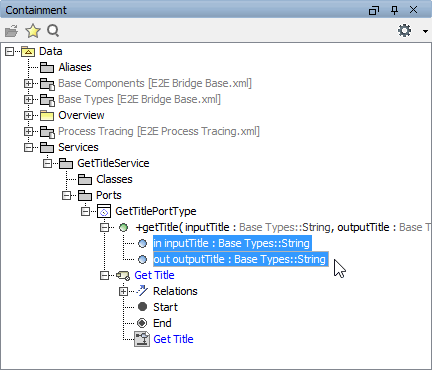Click the Ports package icon
Screen dimensions: 432x370
pyautogui.click(x=85, y=195)
